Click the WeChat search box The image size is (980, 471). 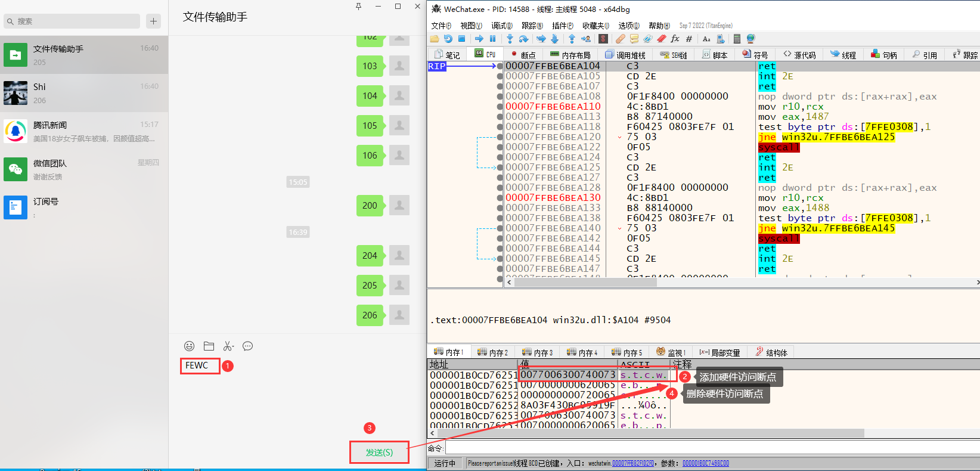(x=72, y=21)
